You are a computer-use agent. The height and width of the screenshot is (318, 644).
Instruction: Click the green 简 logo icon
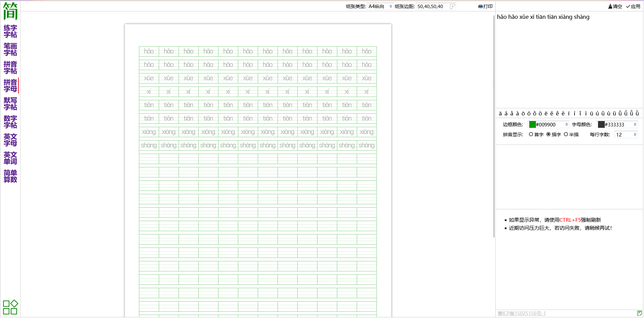pyautogui.click(x=10, y=11)
